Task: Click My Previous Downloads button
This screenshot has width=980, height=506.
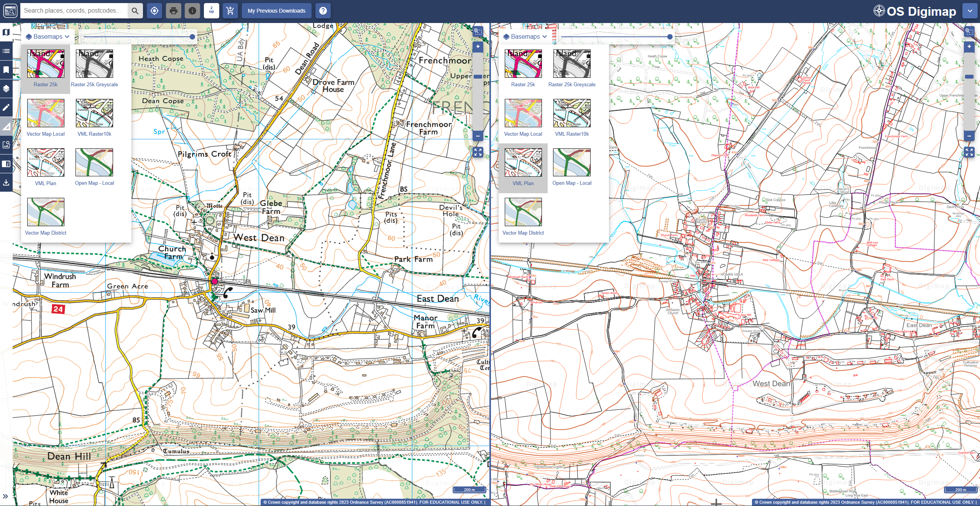Action: [276, 11]
